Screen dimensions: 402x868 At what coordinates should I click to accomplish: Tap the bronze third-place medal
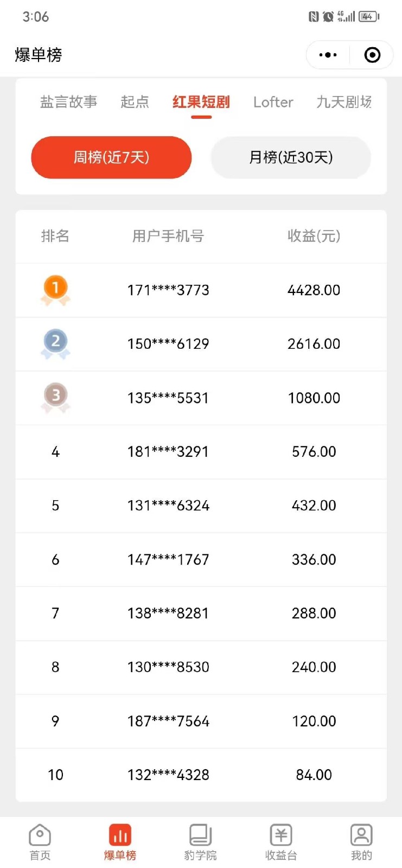point(55,398)
